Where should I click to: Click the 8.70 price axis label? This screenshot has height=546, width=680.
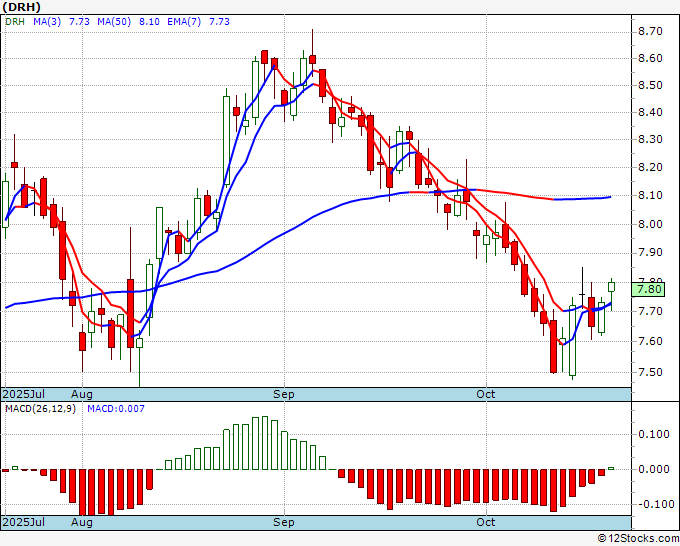[x=650, y=31]
